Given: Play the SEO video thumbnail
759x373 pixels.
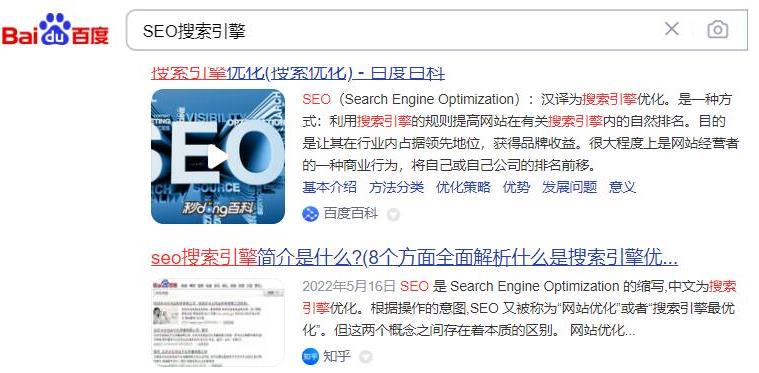Looking at the screenshot, I should coord(218,156).
